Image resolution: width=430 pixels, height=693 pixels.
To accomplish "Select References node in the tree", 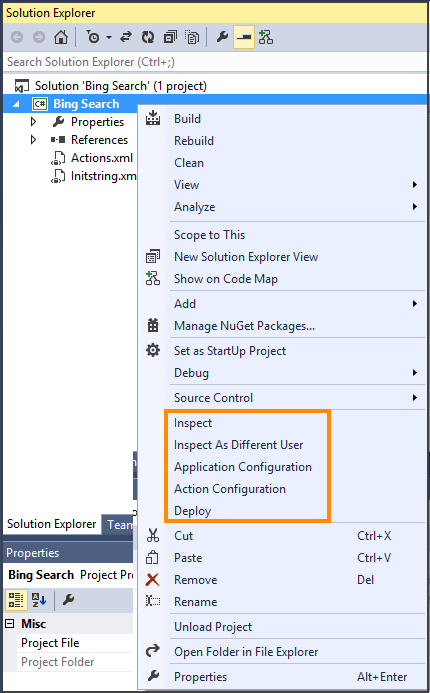I will tap(99, 140).
